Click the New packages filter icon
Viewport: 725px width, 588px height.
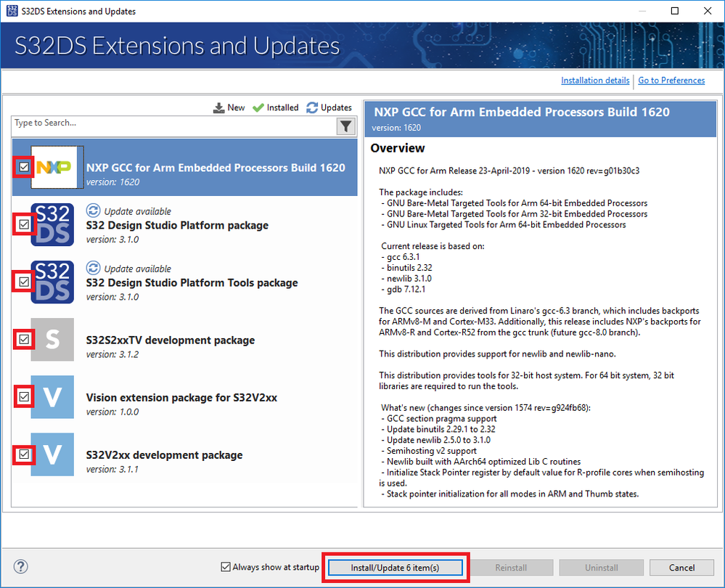[218, 107]
